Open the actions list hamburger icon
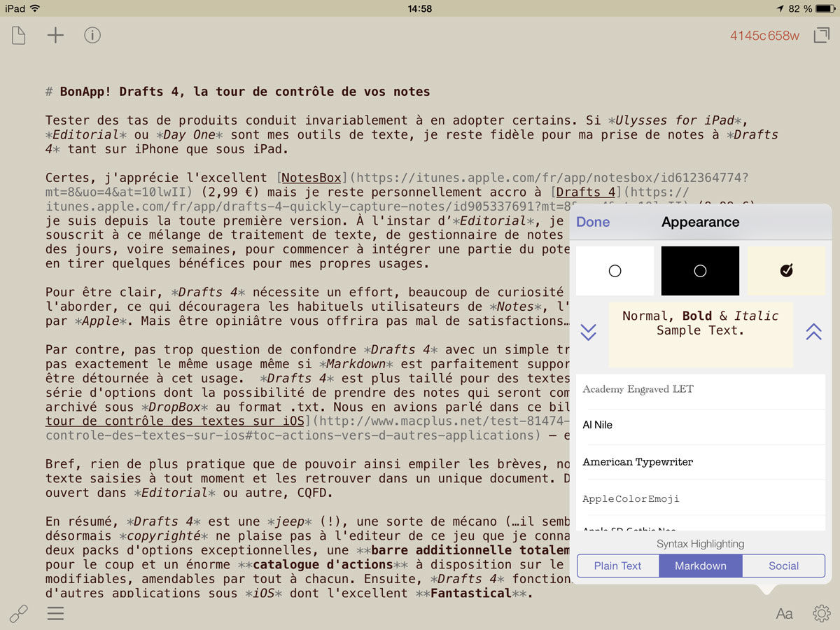The height and width of the screenshot is (630, 840). (55, 614)
